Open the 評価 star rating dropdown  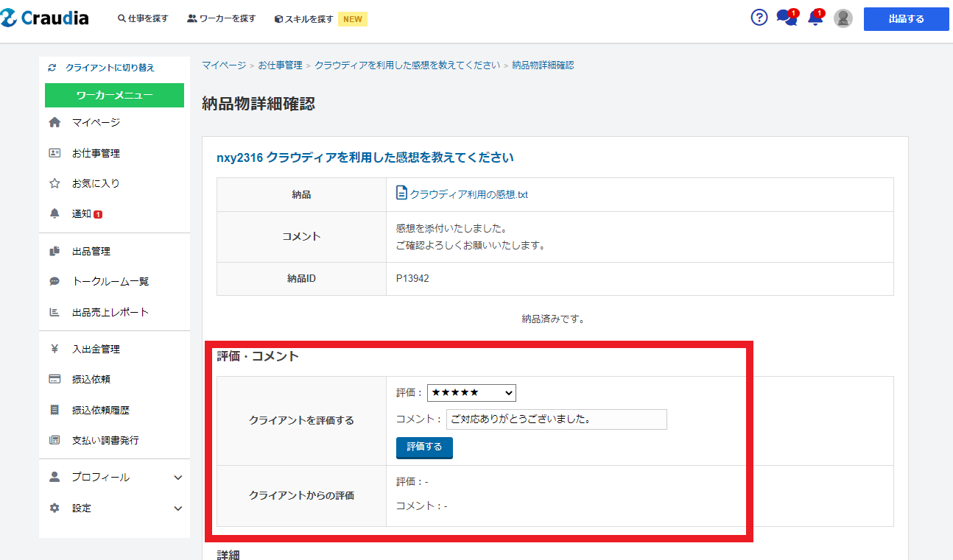click(471, 393)
